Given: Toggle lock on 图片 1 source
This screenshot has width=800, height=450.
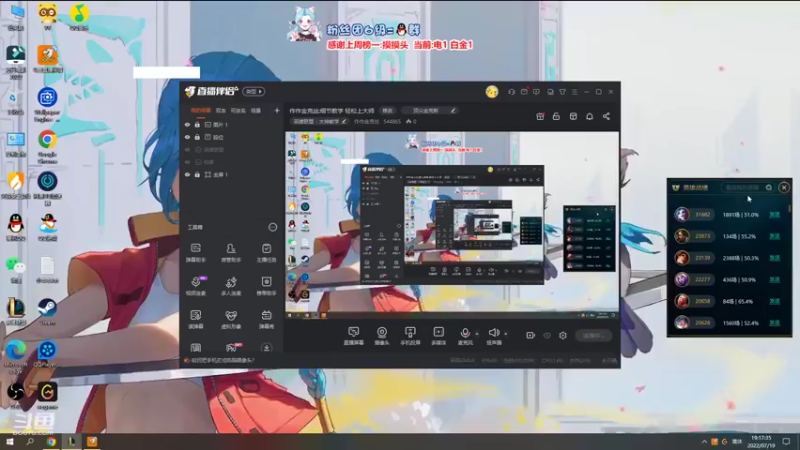Looking at the screenshot, I should pyautogui.click(x=197, y=124).
